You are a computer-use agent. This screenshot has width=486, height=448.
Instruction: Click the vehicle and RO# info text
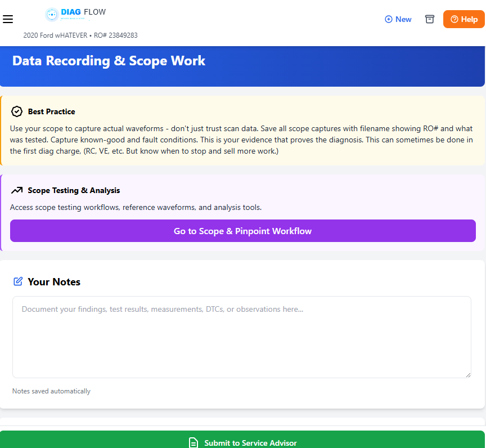(80, 35)
